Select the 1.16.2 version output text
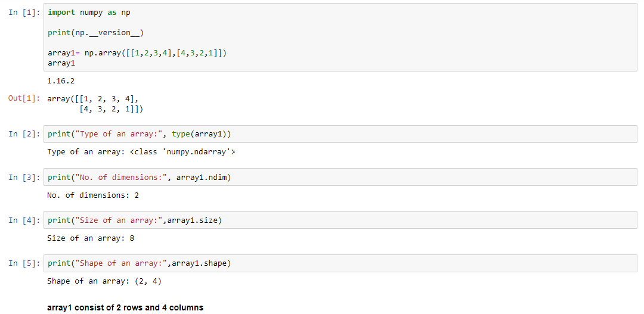 [x=61, y=80]
